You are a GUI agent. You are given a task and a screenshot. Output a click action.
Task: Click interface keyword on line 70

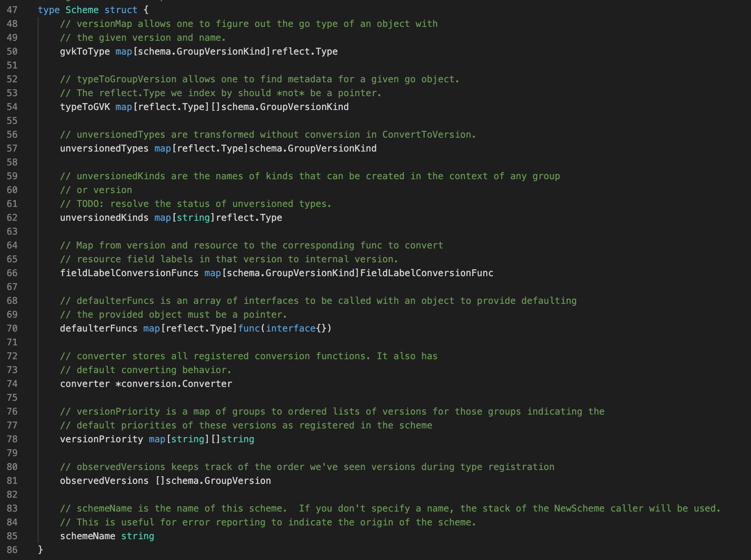290,328
